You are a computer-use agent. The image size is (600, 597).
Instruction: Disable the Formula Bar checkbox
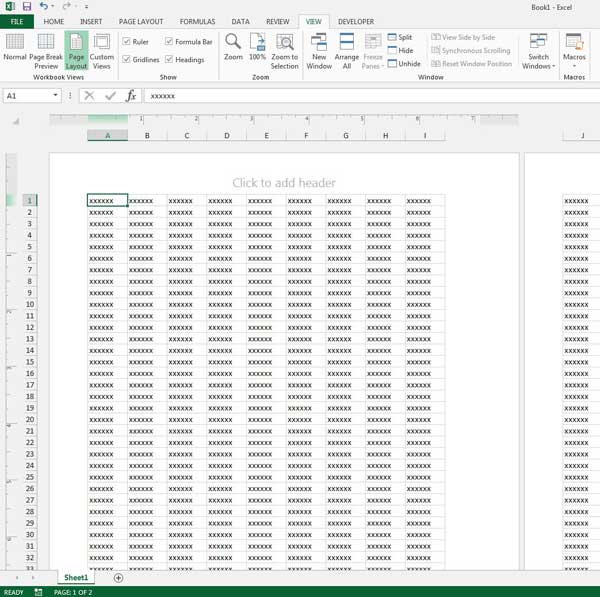169,42
